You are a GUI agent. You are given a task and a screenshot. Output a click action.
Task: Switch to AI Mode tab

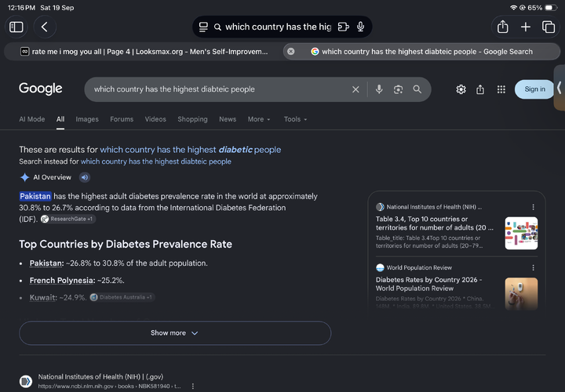click(x=32, y=119)
